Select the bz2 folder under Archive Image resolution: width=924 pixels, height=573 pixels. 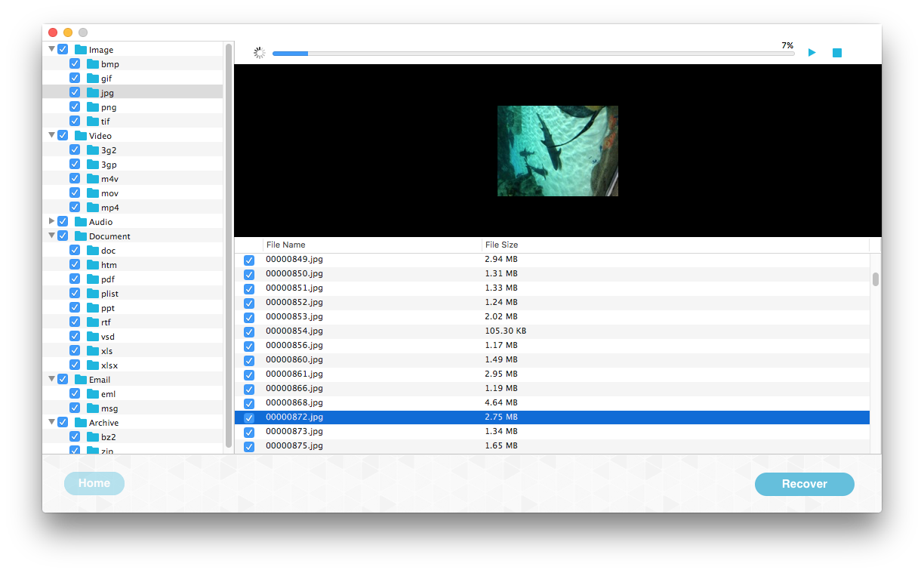click(133, 437)
